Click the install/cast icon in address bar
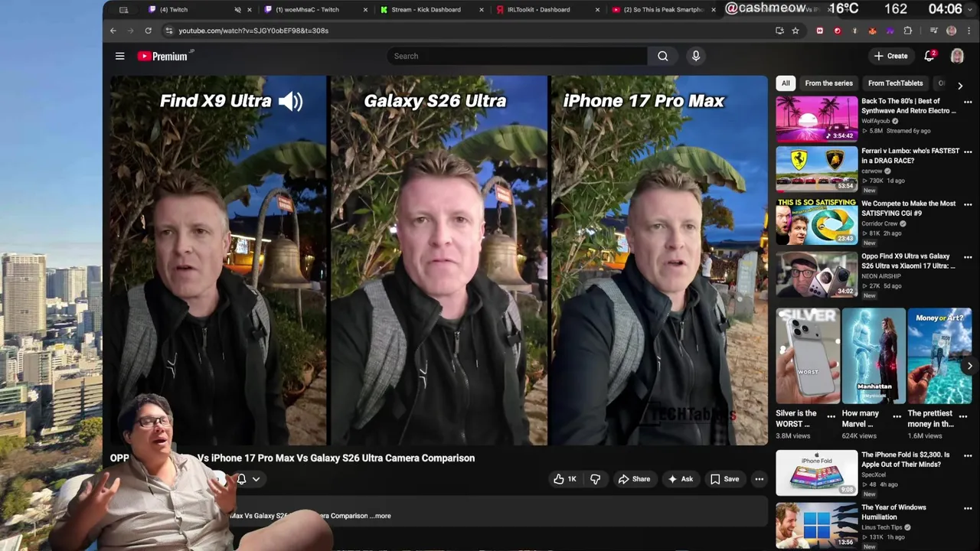The width and height of the screenshot is (980, 551). coord(779,31)
